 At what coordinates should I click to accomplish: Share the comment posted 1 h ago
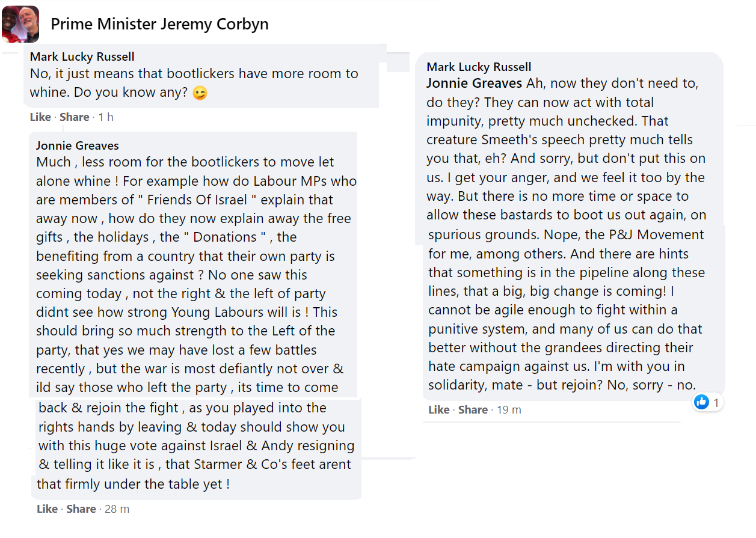point(74,117)
